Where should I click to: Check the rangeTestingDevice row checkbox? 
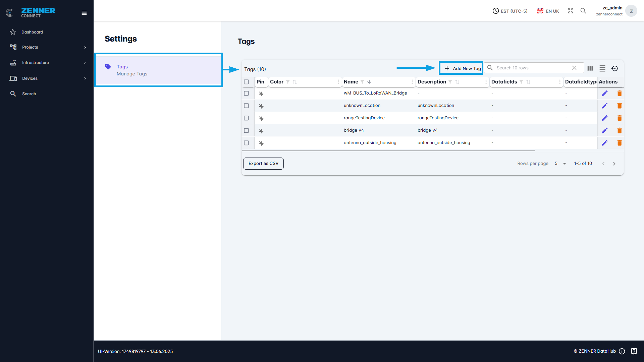coord(247,118)
